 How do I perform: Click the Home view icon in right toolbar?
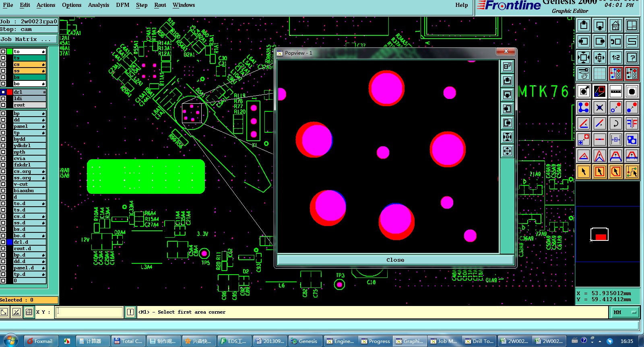[616, 25]
